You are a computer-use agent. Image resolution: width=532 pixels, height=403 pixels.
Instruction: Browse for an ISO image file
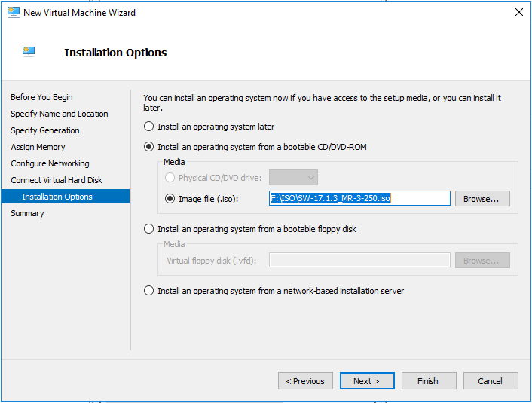click(x=482, y=198)
